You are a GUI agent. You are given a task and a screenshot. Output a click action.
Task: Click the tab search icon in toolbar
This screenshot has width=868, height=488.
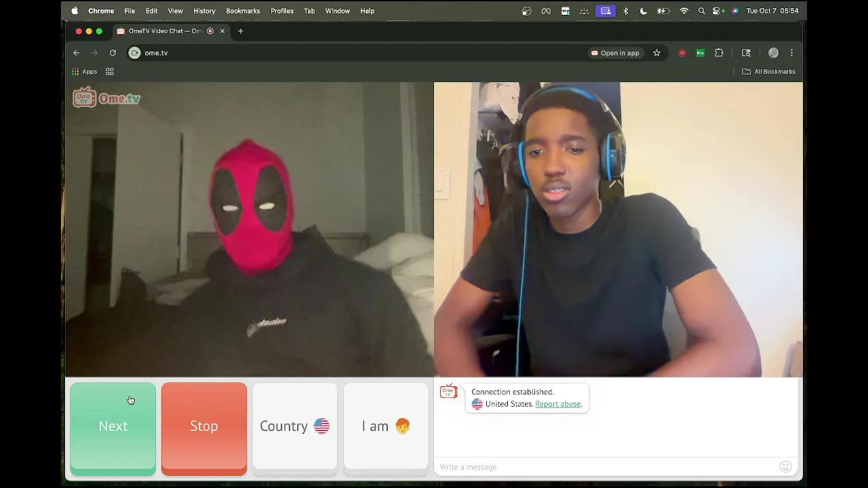point(746,53)
